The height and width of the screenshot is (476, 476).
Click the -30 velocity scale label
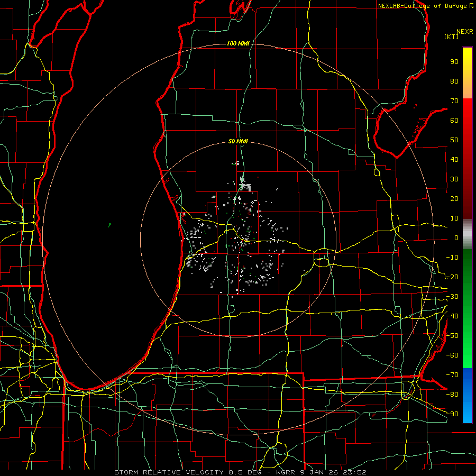pos(452,297)
